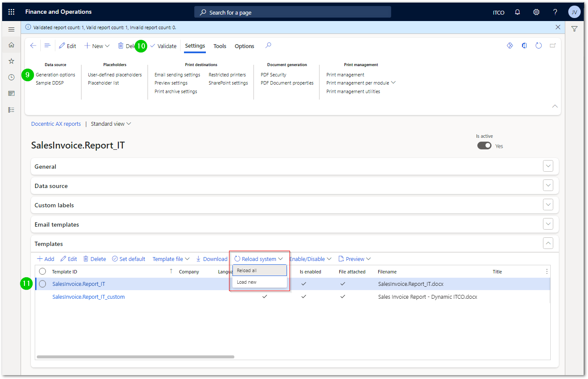
Task: Click the help question mark icon
Action: pos(555,12)
